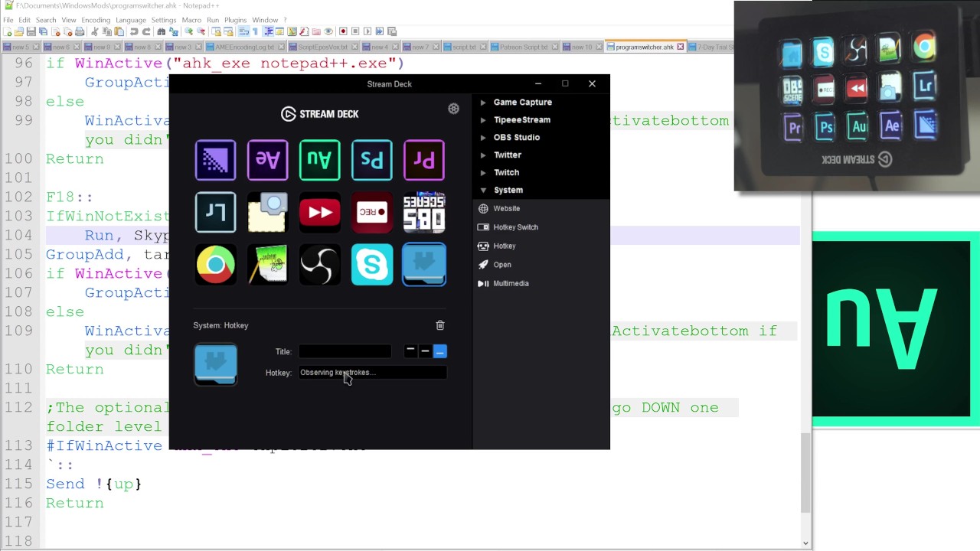Screen dimensions: 980x551
Task: Open the Macro menu in Notepad++
Action: pos(191,20)
